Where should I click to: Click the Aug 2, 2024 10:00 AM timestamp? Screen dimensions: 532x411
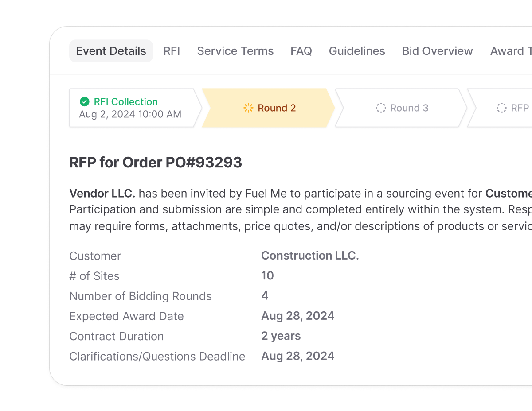130,114
